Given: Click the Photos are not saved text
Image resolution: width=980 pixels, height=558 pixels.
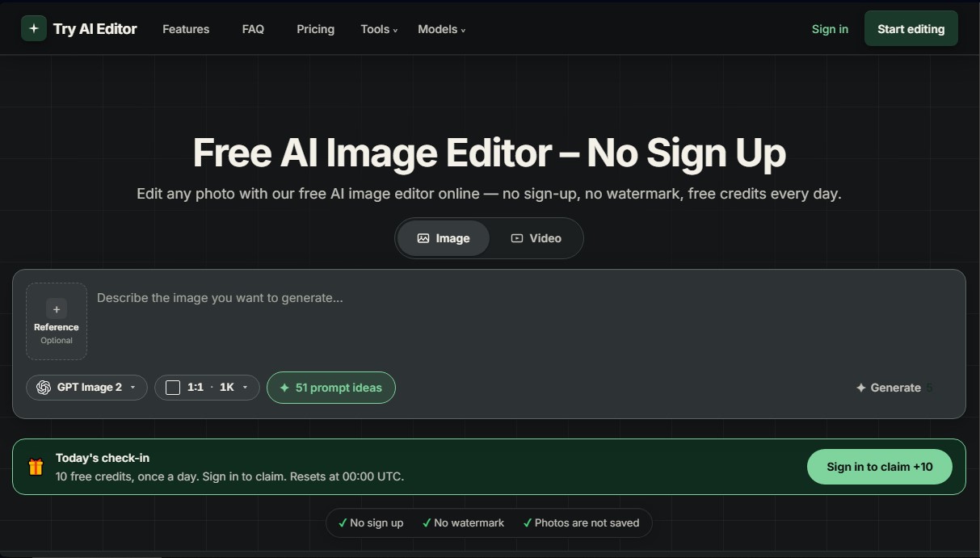Looking at the screenshot, I should [587, 522].
